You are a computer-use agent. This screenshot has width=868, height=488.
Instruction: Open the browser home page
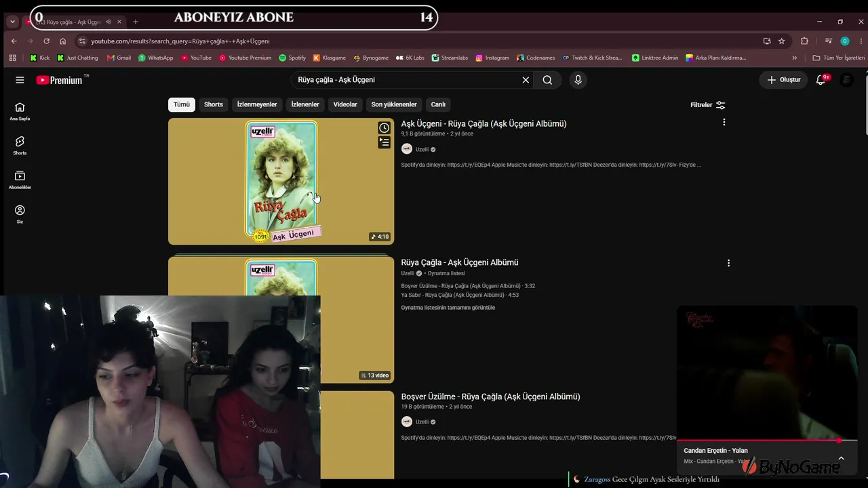point(62,41)
